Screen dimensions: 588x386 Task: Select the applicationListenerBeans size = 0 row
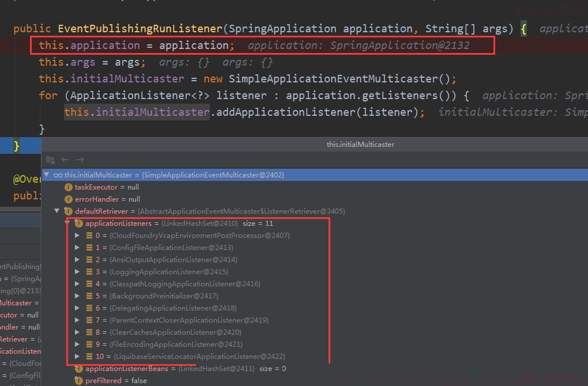[315, 369]
